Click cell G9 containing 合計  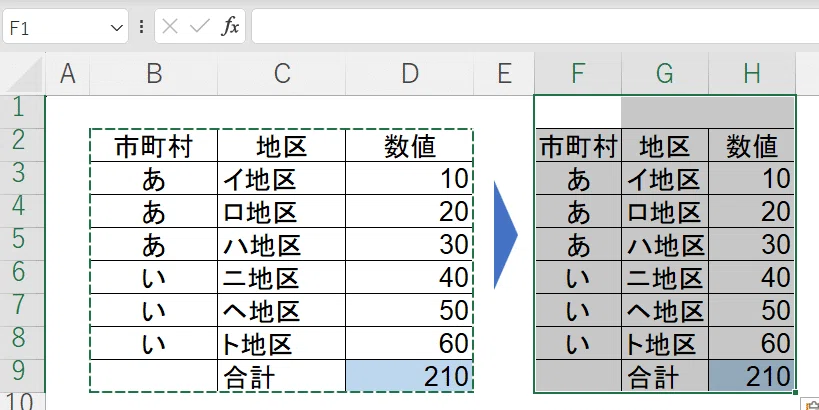[665, 376]
